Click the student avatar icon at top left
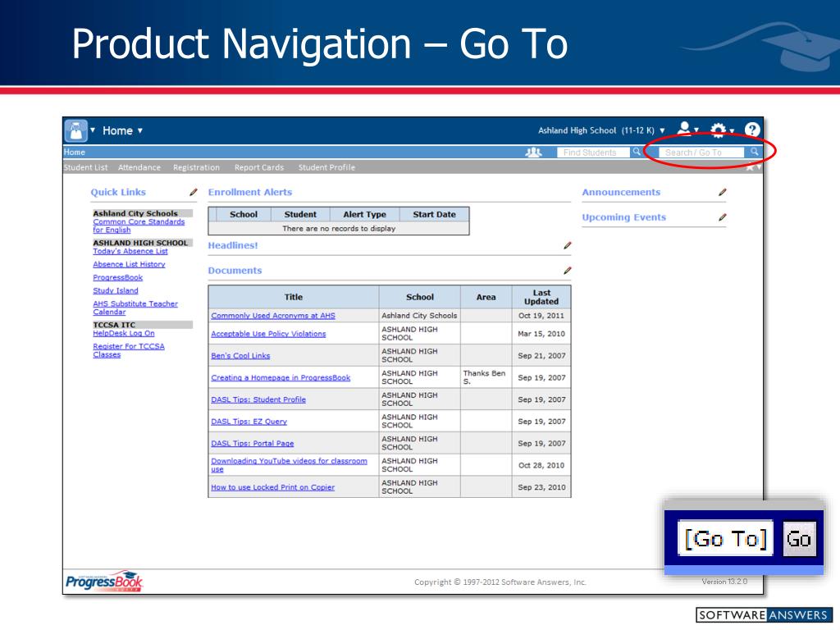This screenshot has height=630, width=840. [x=75, y=130]
